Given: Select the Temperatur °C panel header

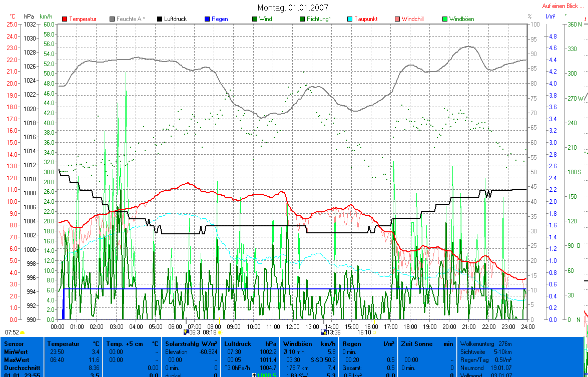Looking at the screenshot, I should click(73, 344).
